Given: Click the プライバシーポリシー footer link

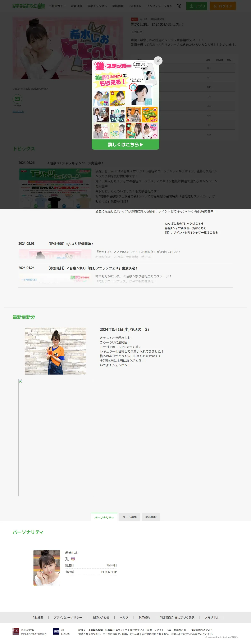Looking at the screenshot, I should pyautogui.click(x=68, y=617).
